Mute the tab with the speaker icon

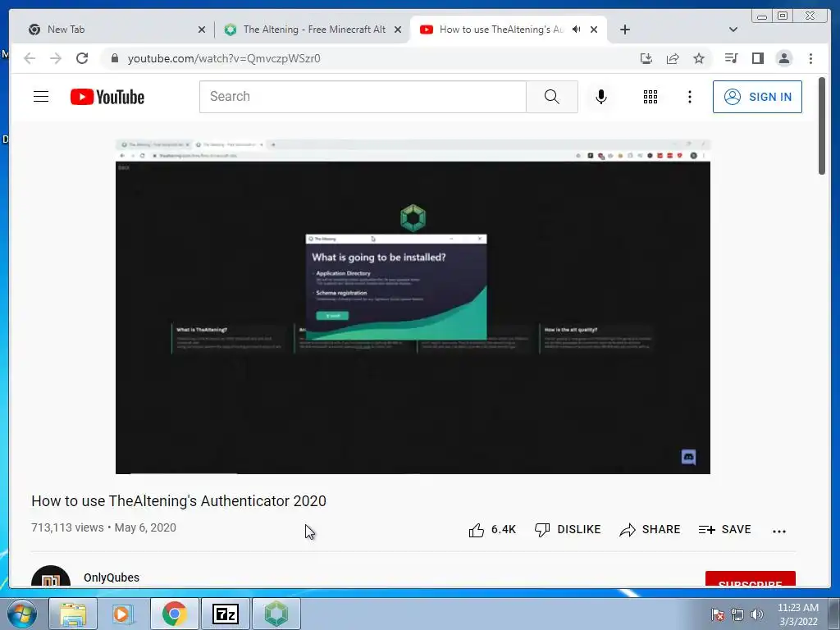(x=577, y=30)
